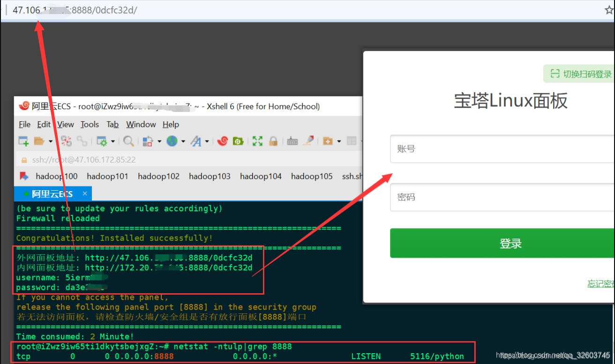Click the 外网面板地址 URL line in terminal
Viewport: 615px width, 364px height.
tap(135, 258)
